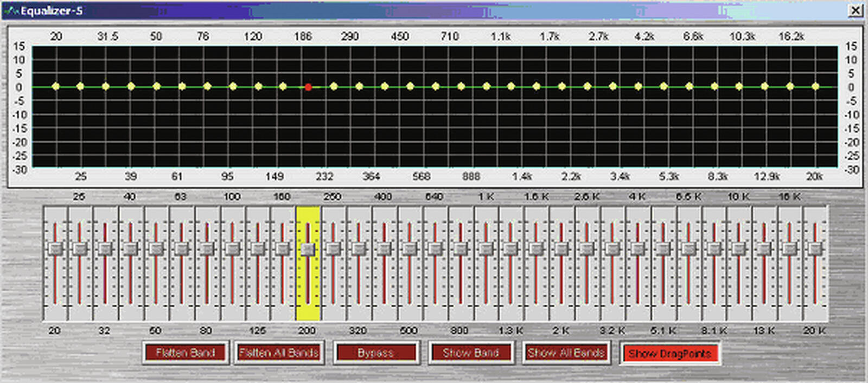
Task: Select the 6.5 K band slider thumb
Action: (x=689, y=249)
